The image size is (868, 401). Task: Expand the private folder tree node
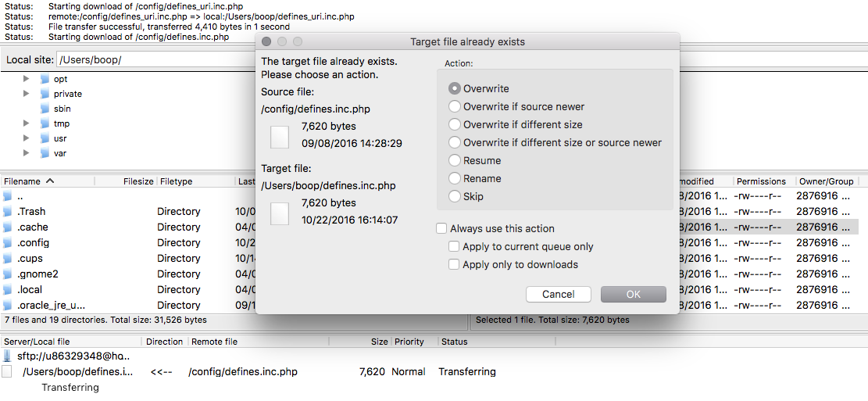pos(26,94)
